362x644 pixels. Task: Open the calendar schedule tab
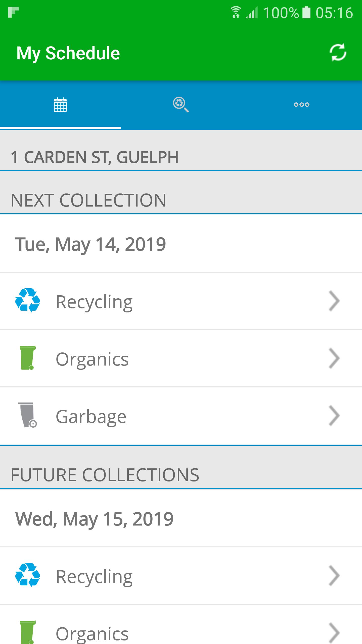tap(60, 105)
